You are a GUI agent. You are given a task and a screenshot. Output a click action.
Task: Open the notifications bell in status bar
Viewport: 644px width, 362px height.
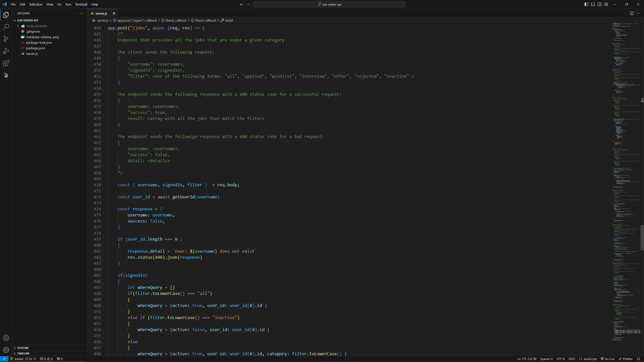[x=638, y=359]
